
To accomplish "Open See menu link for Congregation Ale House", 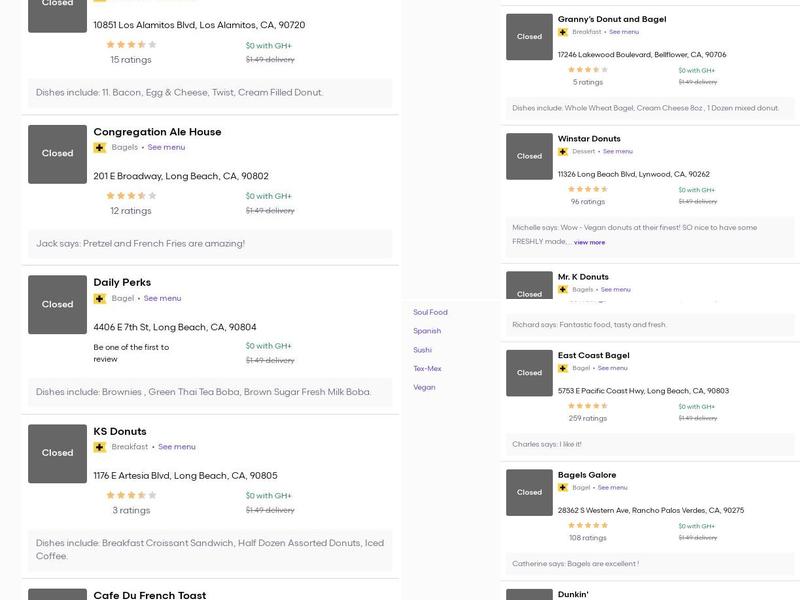I will click(x=166, y=148).
